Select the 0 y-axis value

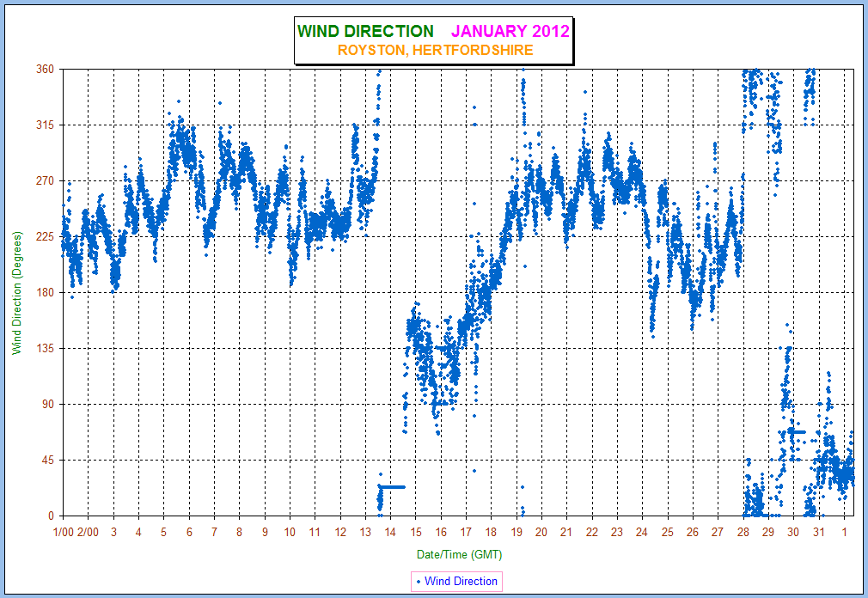coord(52,516)
